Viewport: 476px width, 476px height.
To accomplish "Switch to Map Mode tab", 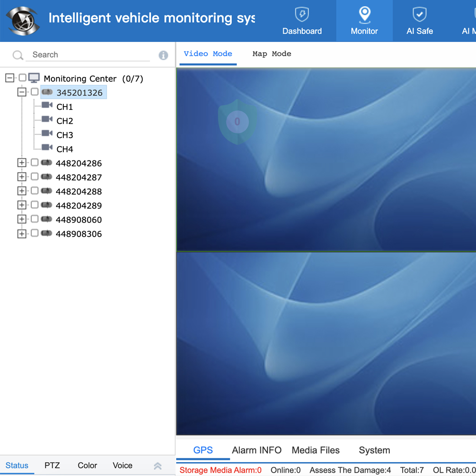I will pyautogui.click(x=271, y=54).
